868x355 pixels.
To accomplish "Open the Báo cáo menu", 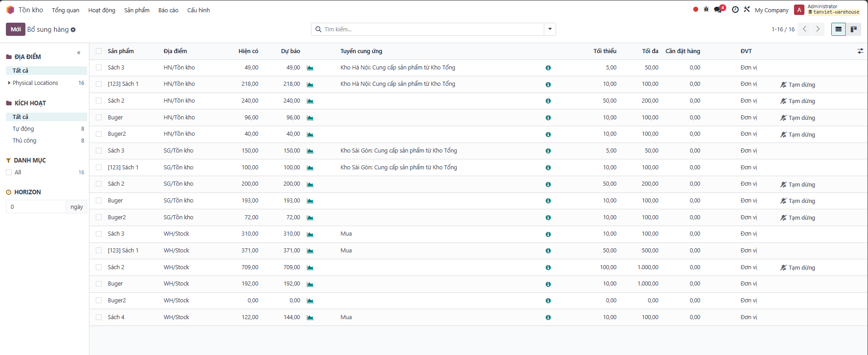I will click(x=168, y=10).
